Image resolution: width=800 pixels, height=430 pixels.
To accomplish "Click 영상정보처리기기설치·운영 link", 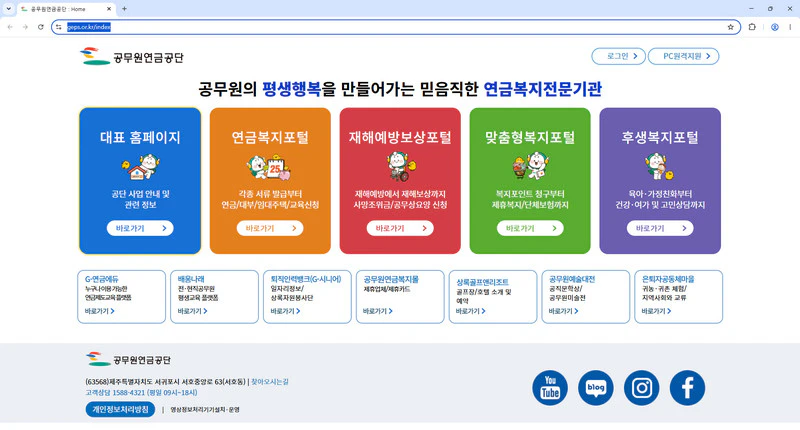I will [x=205, y=410].
